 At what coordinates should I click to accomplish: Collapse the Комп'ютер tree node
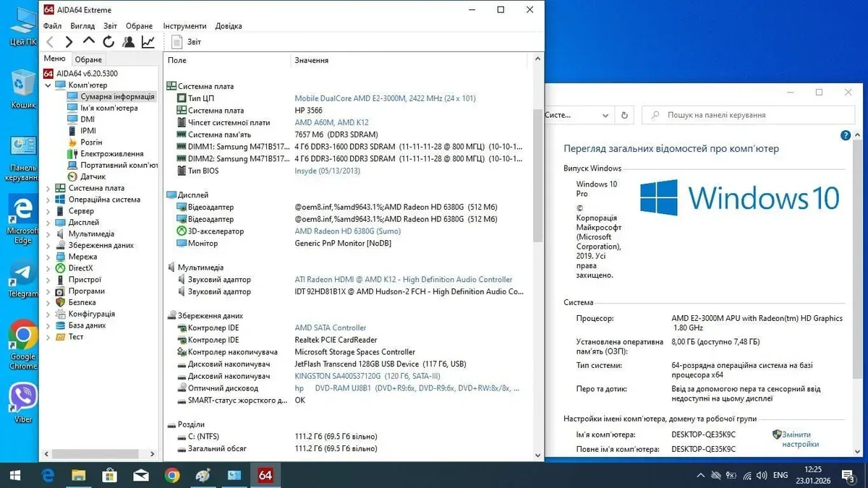[x=48, y=85]
